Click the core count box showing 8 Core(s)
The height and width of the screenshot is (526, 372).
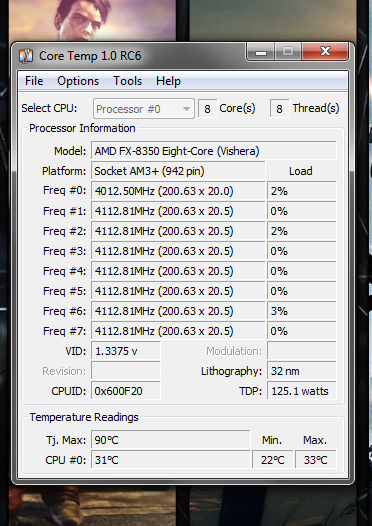[207, 108]
